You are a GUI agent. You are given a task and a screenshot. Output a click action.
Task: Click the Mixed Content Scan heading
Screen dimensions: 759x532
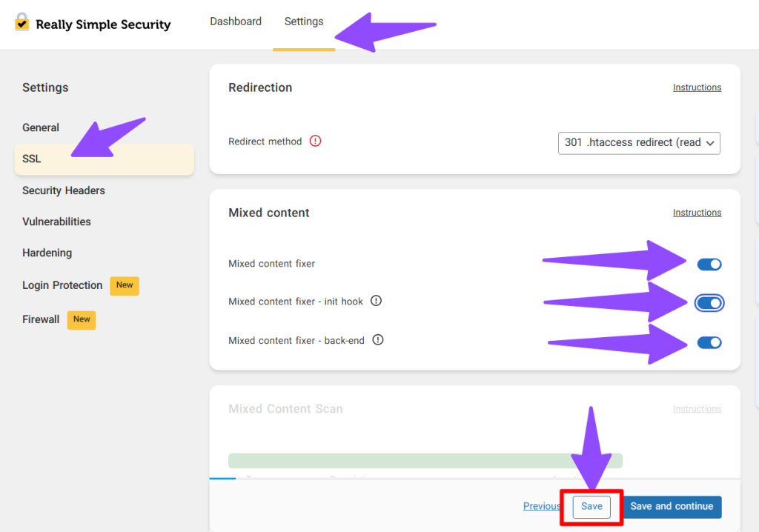coord(285,409)
